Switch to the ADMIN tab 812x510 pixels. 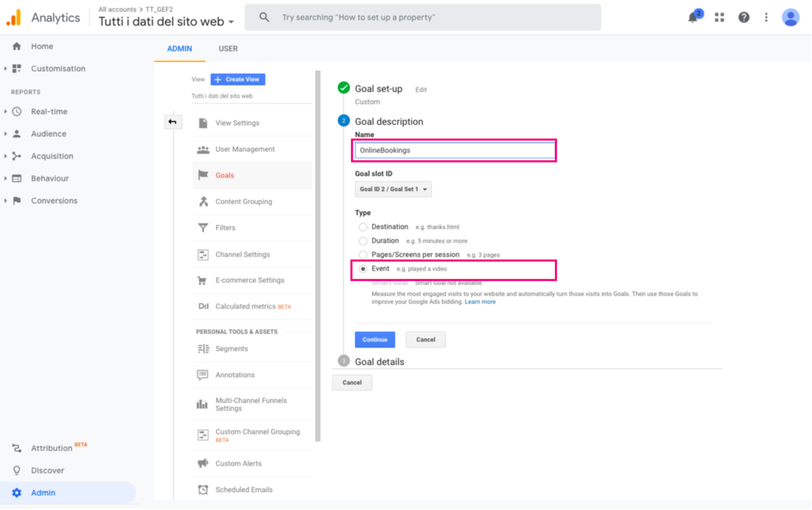[x=179, y=48]
